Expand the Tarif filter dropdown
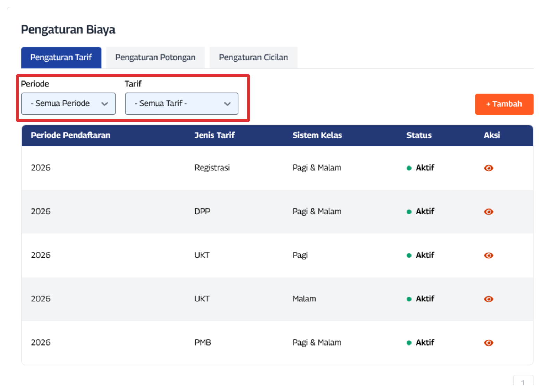The image size is (551, 392). coord(181,104)
